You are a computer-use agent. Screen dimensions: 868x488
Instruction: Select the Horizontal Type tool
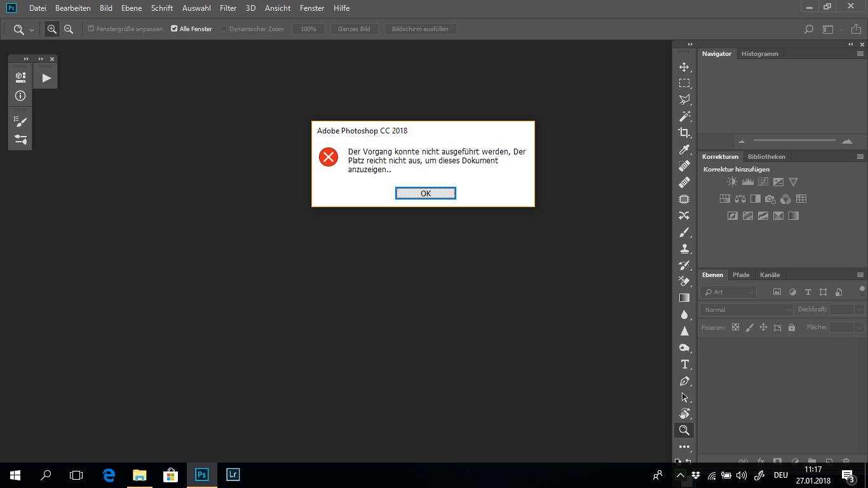(x=684, y=364)
